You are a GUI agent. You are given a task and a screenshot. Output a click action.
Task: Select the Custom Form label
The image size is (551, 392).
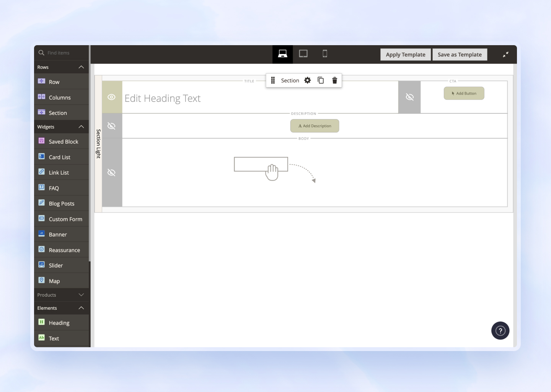click(65, 219)
